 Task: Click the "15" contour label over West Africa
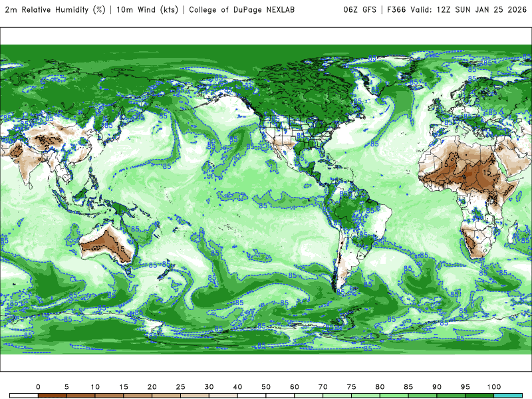tap(444, 164)
